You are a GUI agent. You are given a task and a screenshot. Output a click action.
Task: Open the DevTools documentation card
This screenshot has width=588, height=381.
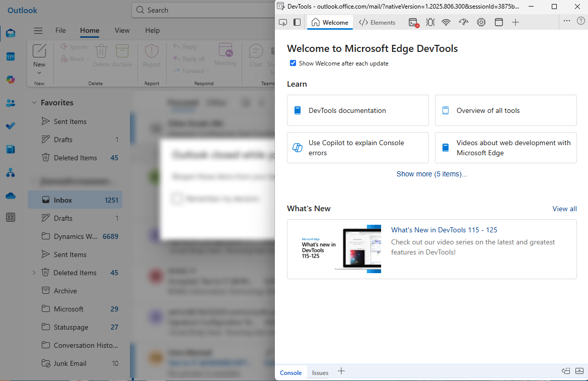(357, 110)
